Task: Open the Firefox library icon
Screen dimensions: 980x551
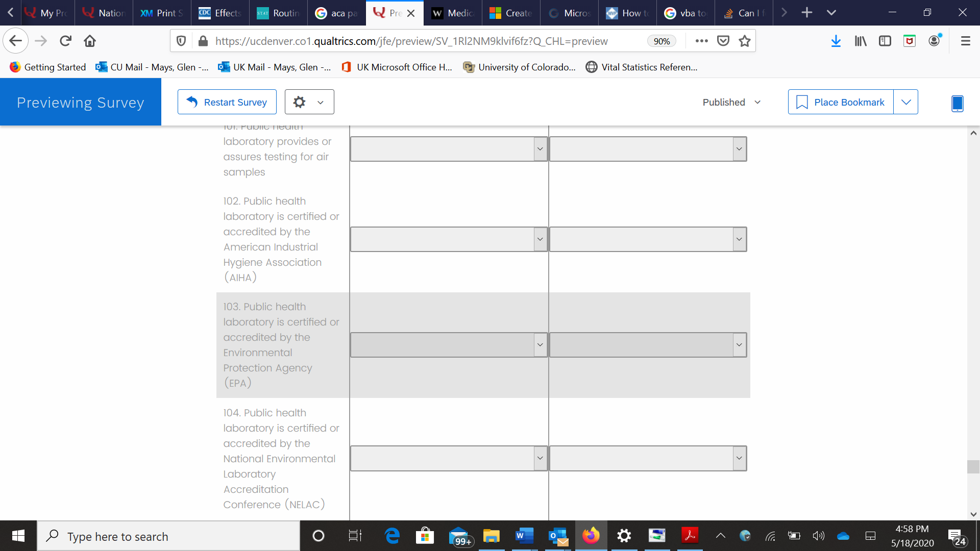Action: click(x=861, y=41)
